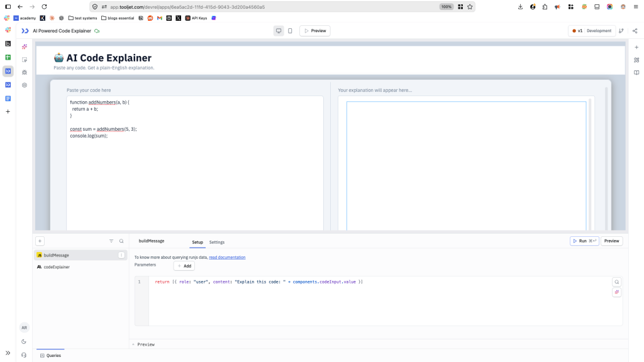Click the plus icon to add a new query

(40, 241)
